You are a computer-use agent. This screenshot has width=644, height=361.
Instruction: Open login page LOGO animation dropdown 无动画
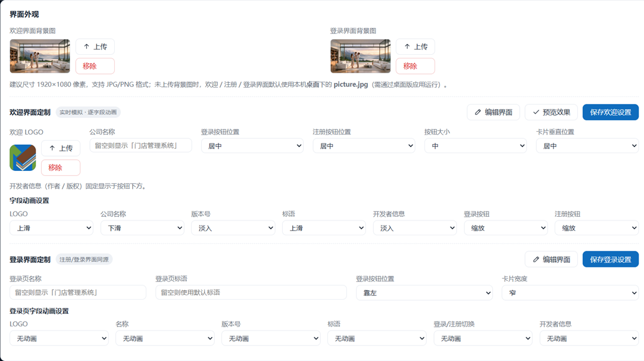click(x=59, y=338)
